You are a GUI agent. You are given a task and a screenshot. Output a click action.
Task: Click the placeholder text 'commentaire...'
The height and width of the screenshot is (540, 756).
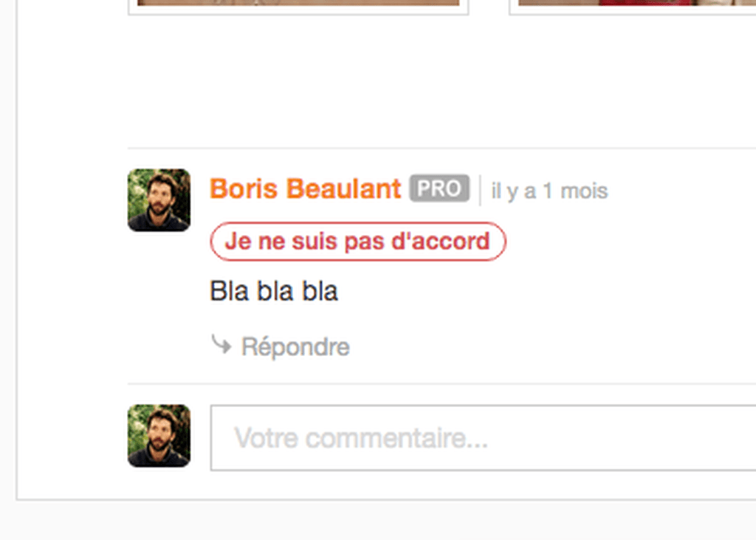click(x=396, y=438)
